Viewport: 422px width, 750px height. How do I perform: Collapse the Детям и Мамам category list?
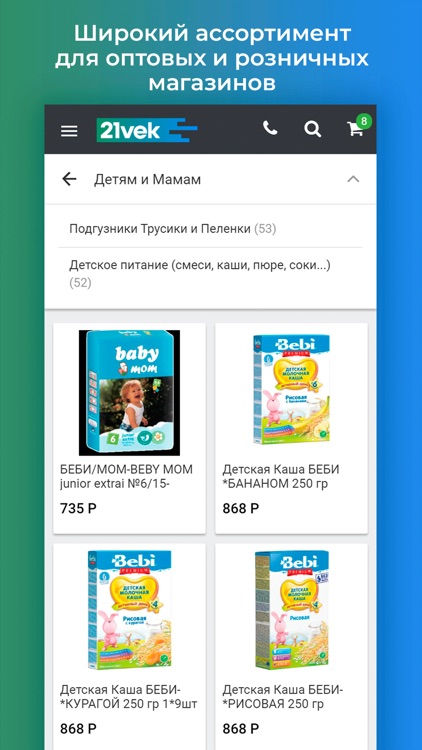pyautogui.click(x=353, y=179)
